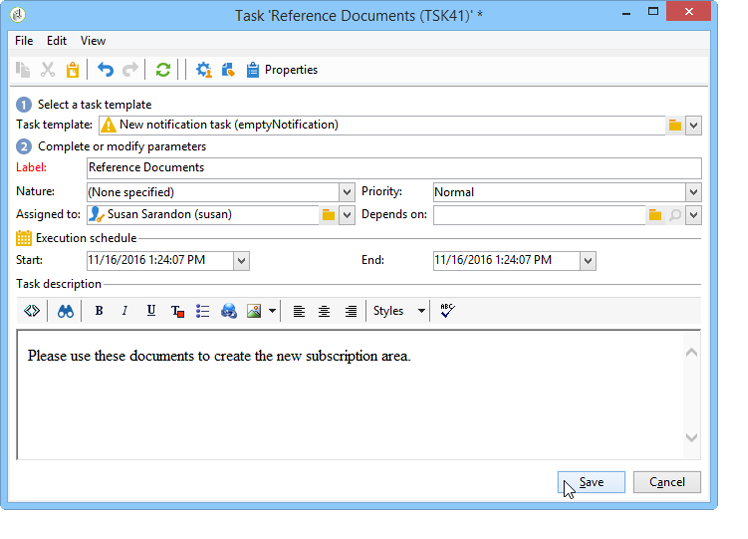Toggle italic formatting
The width and height of the screenshot is (748, 539).
pyautogui.click(x=125, y=311)
